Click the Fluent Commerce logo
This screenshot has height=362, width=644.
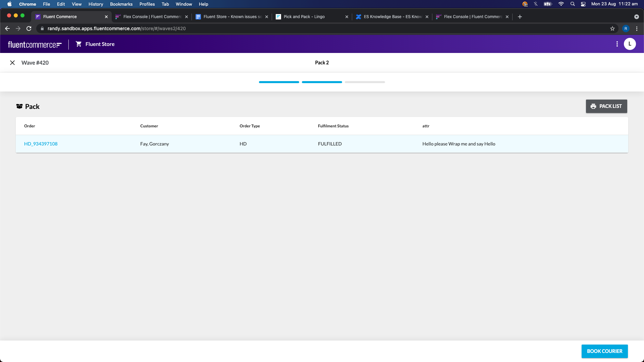click(x=35, y=44)
